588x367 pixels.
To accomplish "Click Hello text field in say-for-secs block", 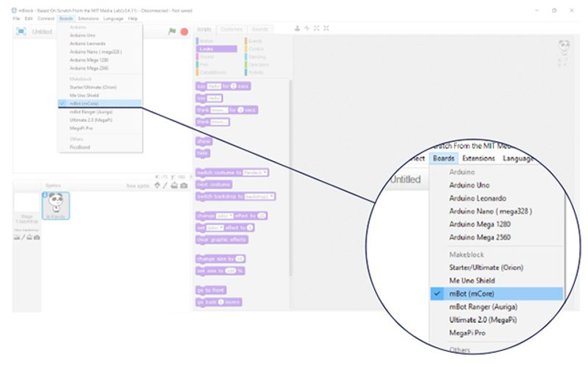I will (214, 86).
